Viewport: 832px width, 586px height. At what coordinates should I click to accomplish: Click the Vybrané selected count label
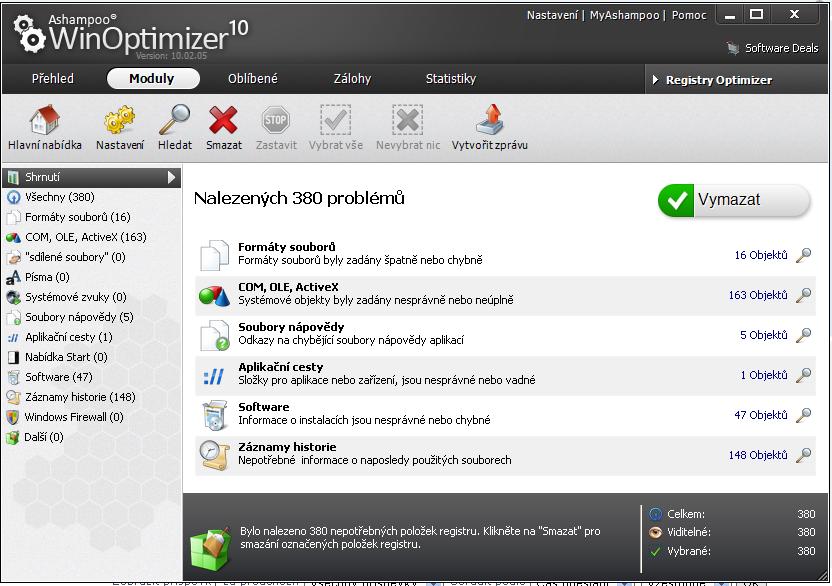click(689, 551)
